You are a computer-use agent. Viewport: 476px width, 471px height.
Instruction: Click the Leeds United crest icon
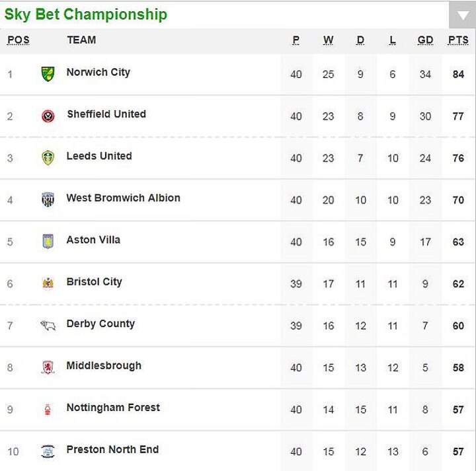(x=48, y=158)
